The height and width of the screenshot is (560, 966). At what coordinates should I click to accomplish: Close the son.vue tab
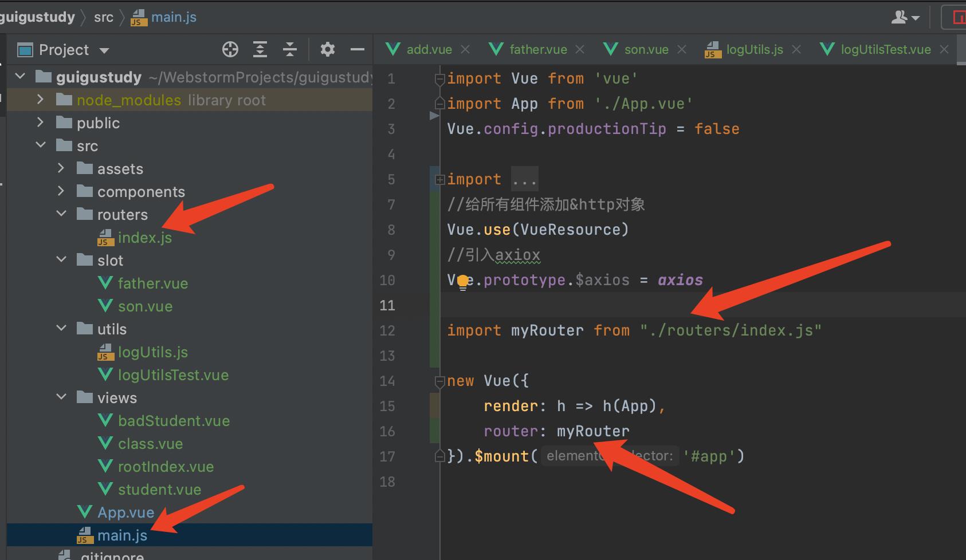click(682, 50)
